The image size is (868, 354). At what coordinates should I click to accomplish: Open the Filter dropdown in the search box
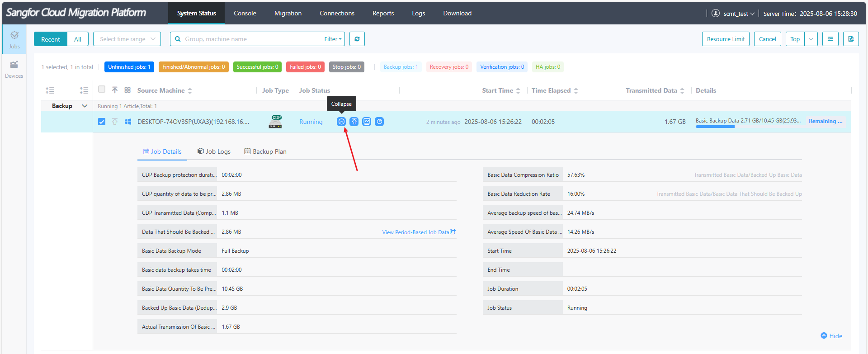coord(333,39)
